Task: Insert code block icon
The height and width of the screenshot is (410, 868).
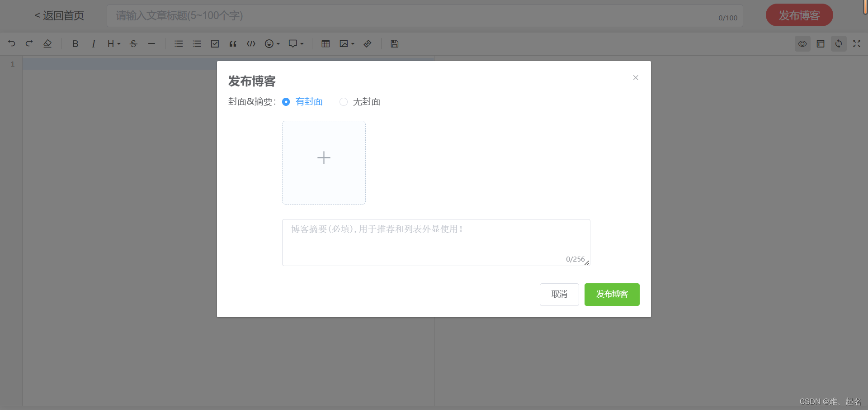Action: [x=251, y=44]
